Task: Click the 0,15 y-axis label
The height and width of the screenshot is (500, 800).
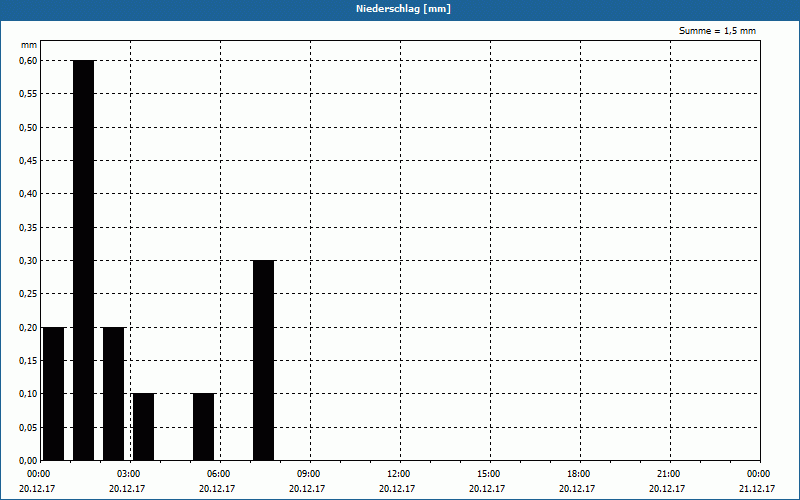Action: tap(28, 361)
